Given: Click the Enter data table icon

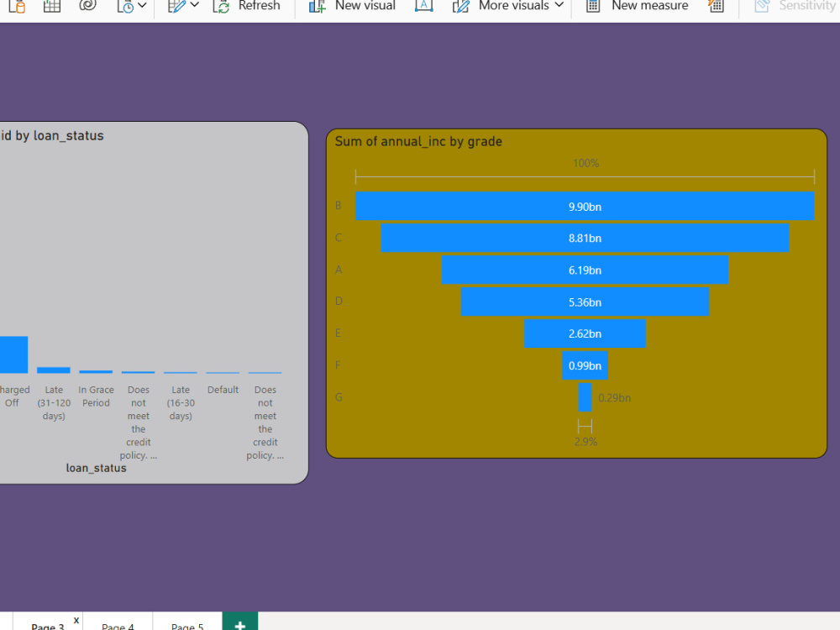Looking at the screenshot, I should point(52,6).
